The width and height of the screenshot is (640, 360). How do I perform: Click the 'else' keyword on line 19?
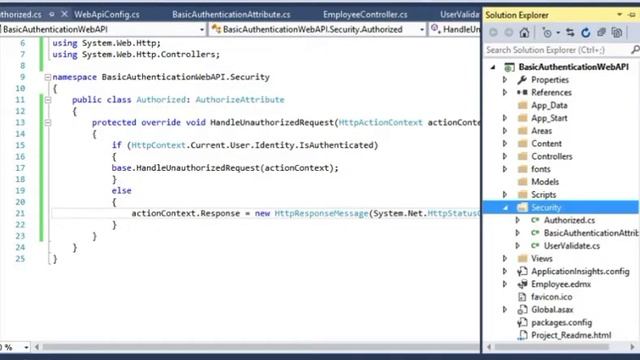click(121, 191)
